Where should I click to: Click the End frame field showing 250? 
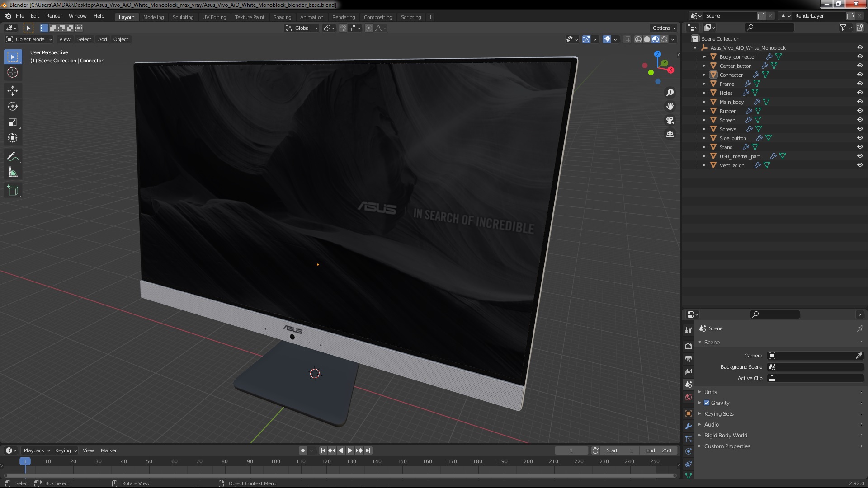659,450
